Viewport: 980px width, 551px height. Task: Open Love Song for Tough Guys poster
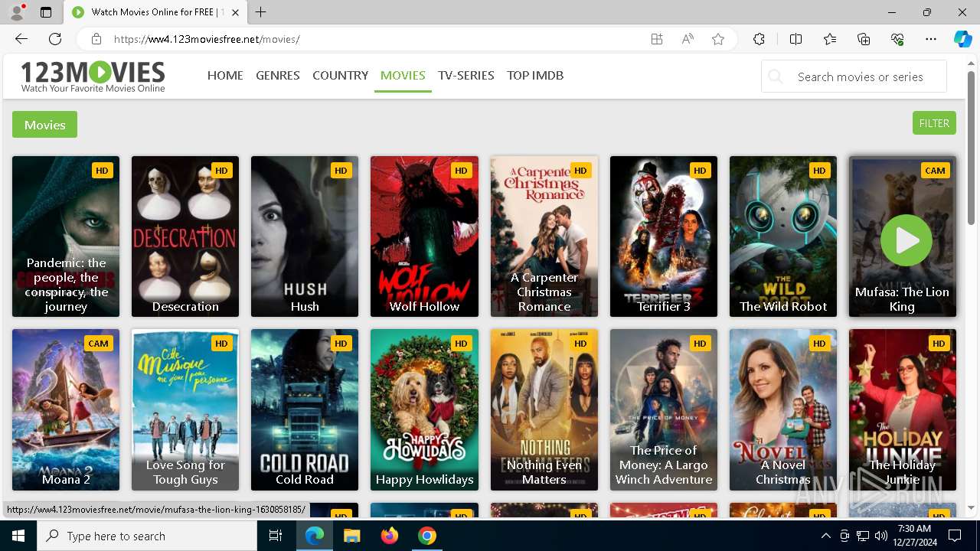click(185, 409)
